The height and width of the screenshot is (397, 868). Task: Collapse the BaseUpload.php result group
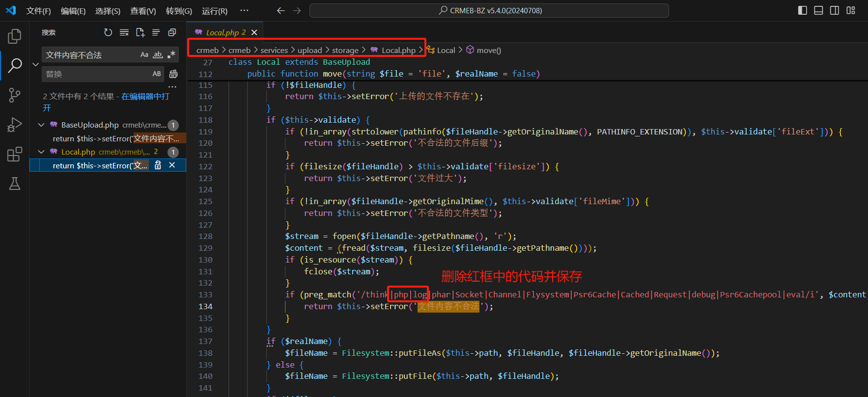coord(41,125)
